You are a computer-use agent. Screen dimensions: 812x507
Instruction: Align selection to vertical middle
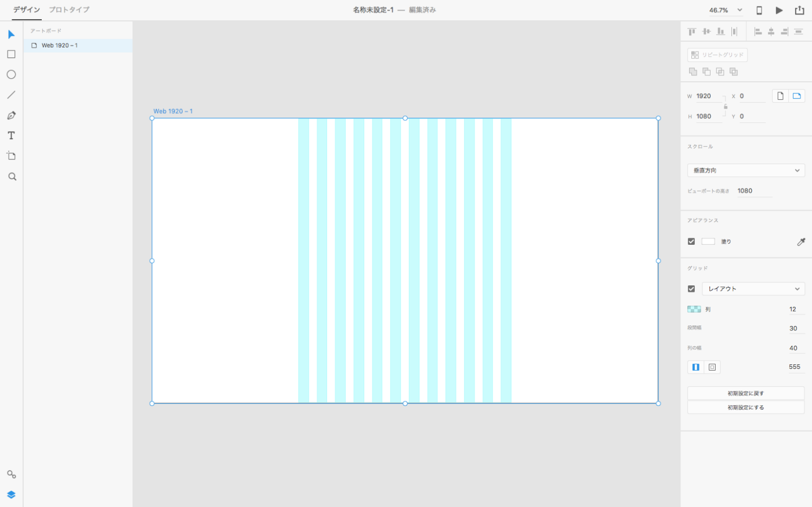[706, 31]
